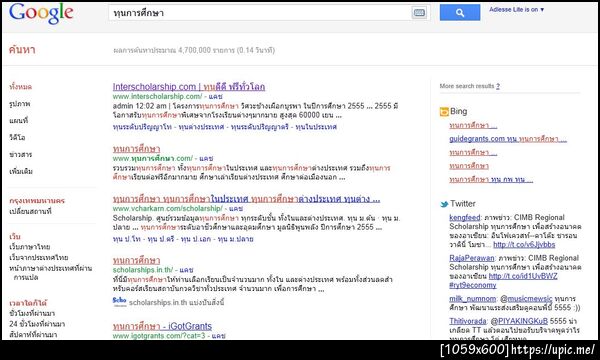Open cached link beside www.vcharkarn.com/scholarship
The height and width of the screenshot is (360, 600).
tap(235, 209)
